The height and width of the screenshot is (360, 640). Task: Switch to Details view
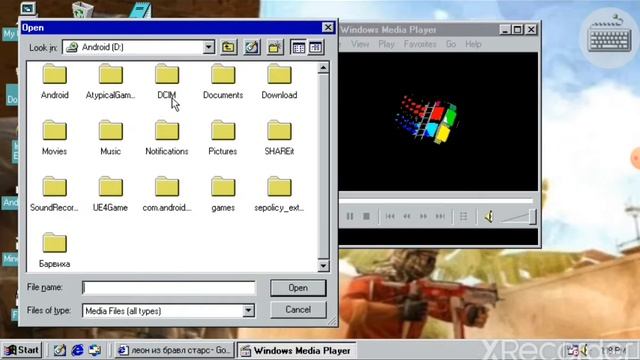[316, 47]
